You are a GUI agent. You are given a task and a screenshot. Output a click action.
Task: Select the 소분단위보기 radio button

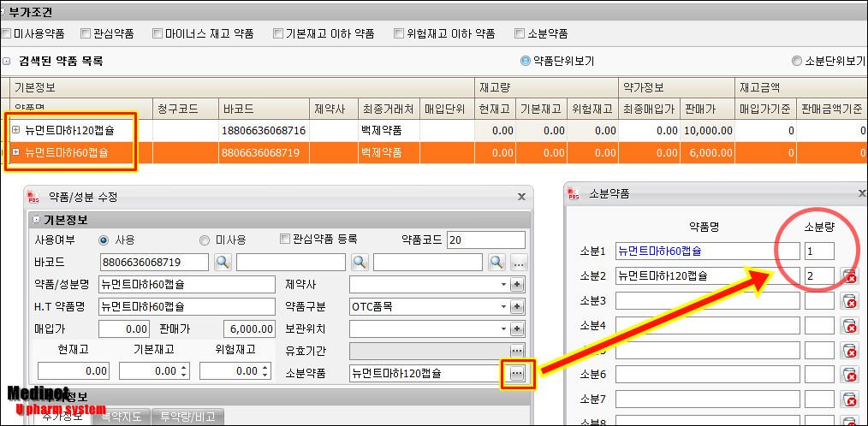click(797, 62)
